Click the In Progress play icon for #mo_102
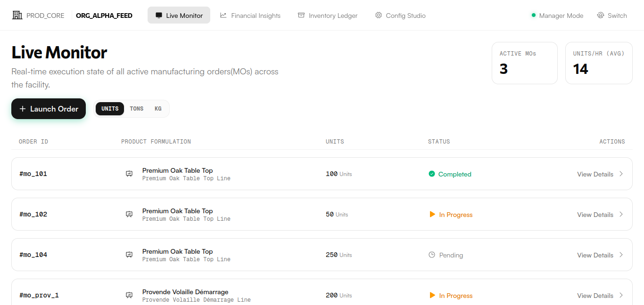 432,214
